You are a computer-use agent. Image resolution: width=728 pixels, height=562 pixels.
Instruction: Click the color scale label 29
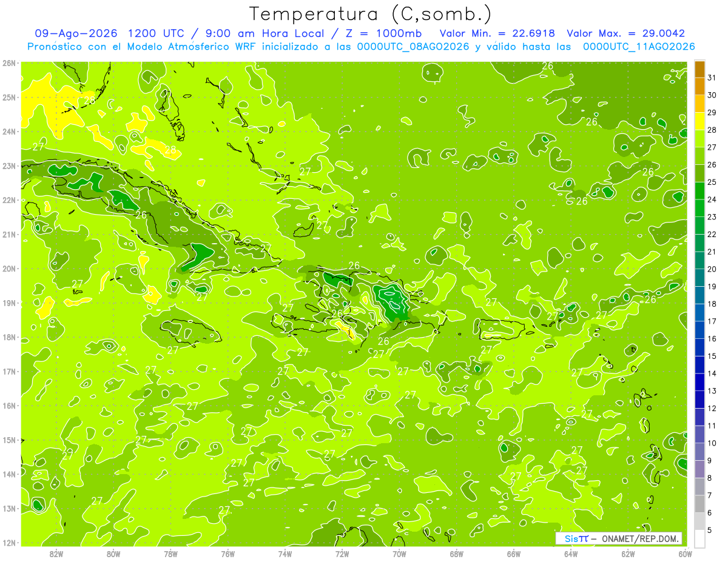click(712, 112)
